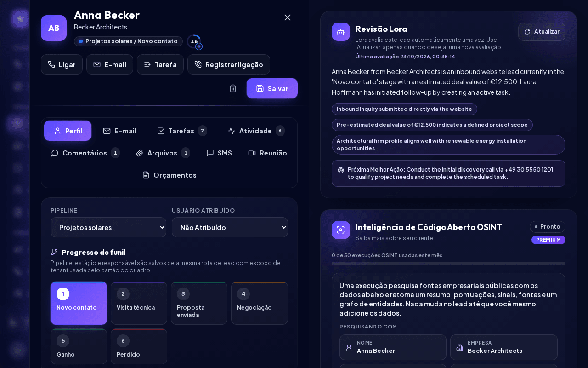Click the OSINT usage progress bar
Image resolution: width=588 pixels, height=368 pixels.
448,264
